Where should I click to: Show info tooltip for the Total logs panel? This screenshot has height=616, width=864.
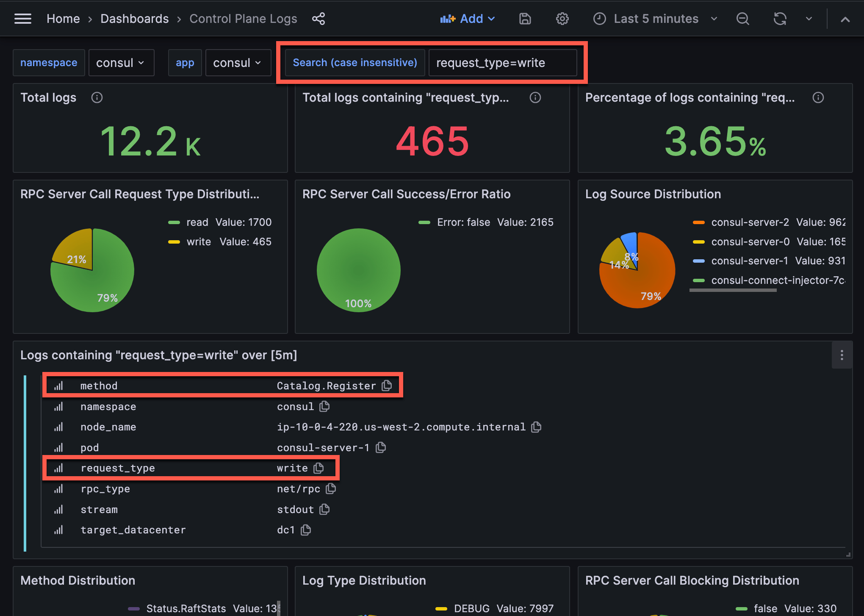(x=97, y=97)
